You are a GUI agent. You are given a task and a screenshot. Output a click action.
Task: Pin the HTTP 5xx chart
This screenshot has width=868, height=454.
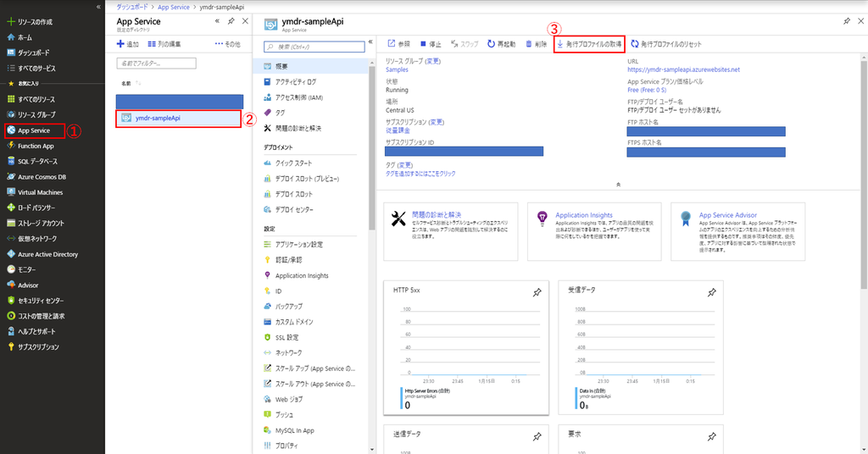[x=537, y=292]
